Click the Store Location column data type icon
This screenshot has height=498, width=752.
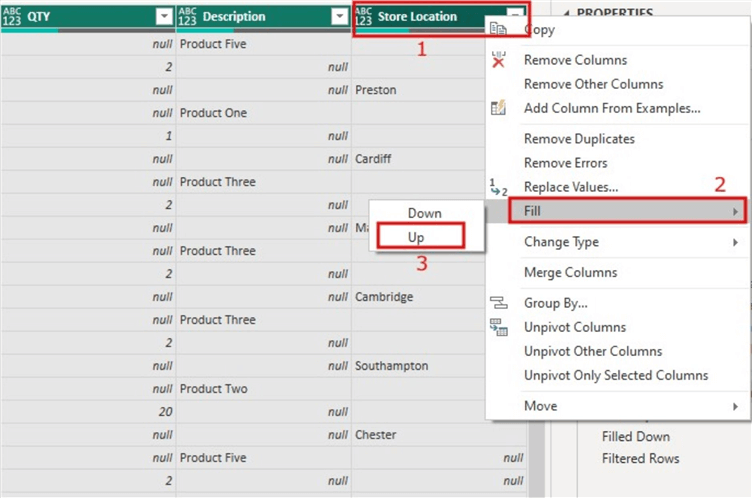(x=363, y=16)
